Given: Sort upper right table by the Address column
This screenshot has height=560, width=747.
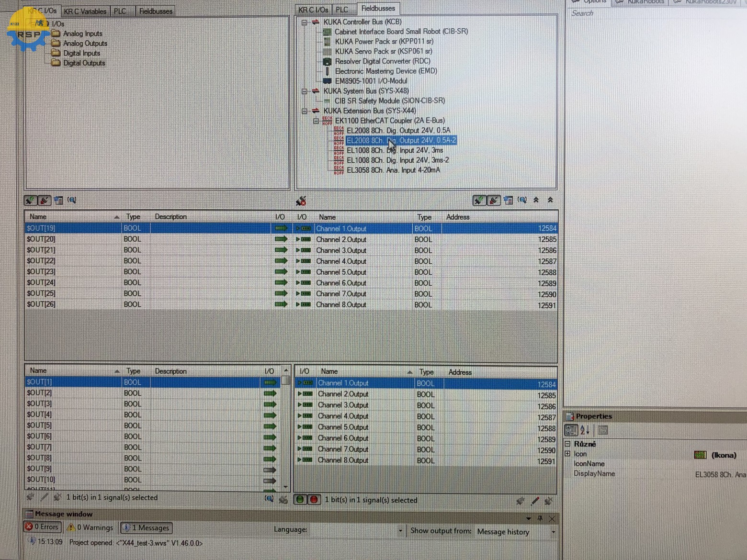Looking at the screenshot, I should coord(500,217).
